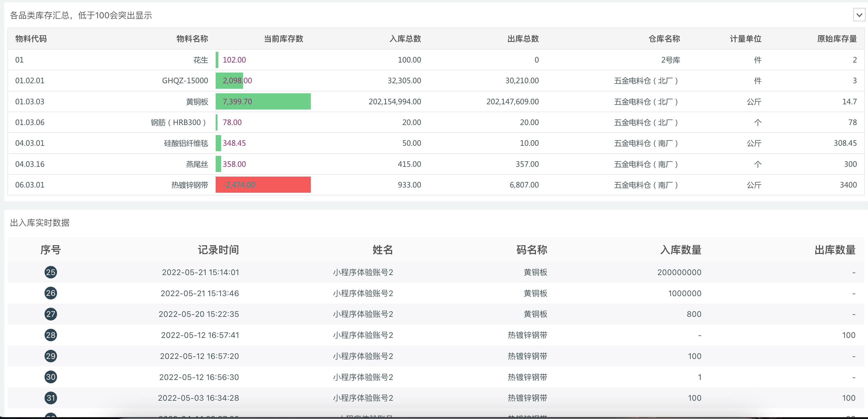Viewport: 868px width, 419px height.
Task: Click the 记录时间 column header
Action: 218,249
